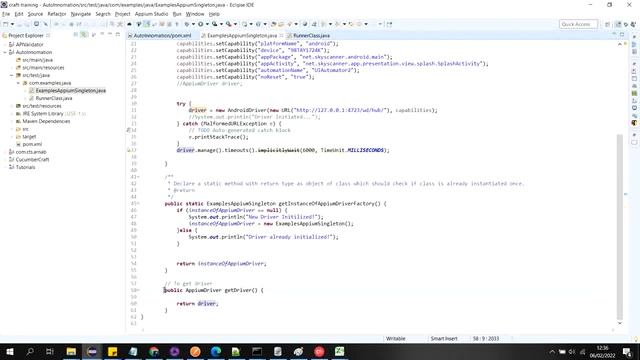This screenshot has width=640, height=360.
Task: Open the Project Explorer view menu
Action: 102,35
